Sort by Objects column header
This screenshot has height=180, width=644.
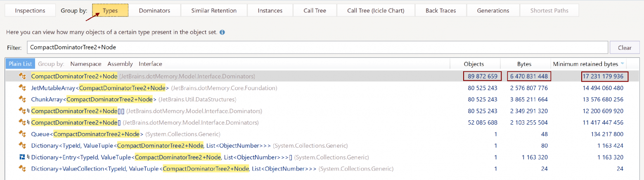pos(474,64)
